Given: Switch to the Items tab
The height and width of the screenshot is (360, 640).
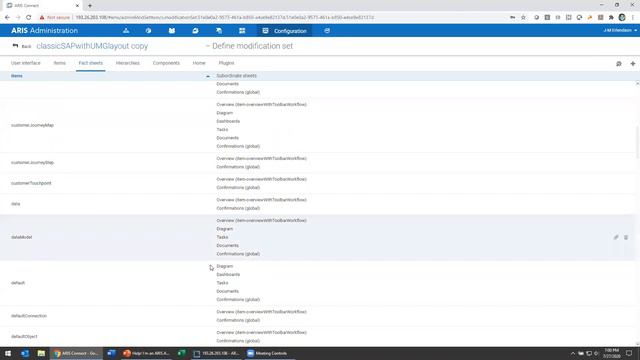Looking at the screenshot, I should pyautogui.click(x=60, y=63).
